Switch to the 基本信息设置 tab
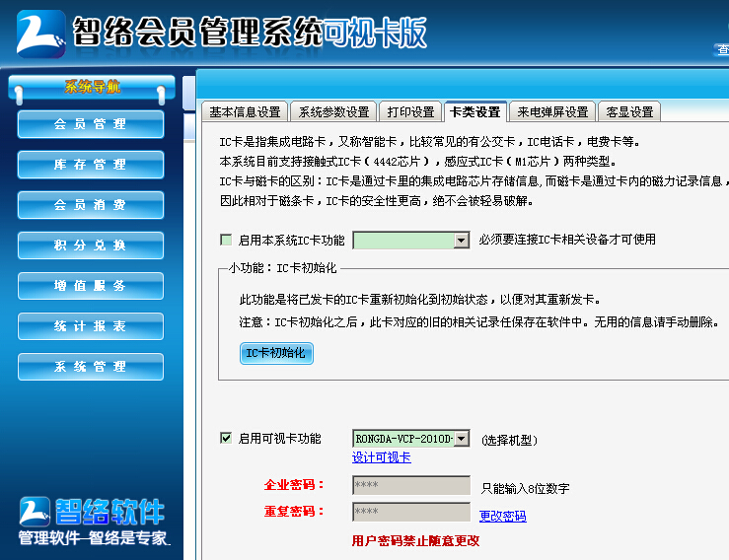729x560 pixels. (x=245, y=112)
